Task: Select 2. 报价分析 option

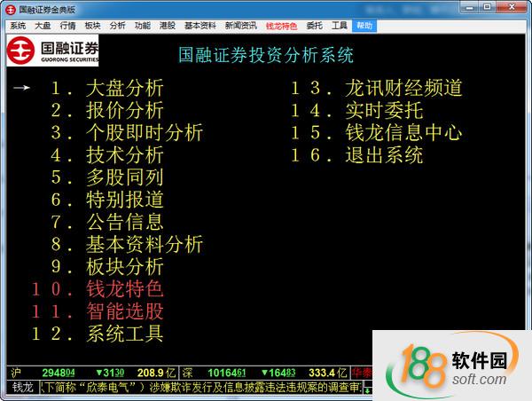Action: (x=107, y=111)
